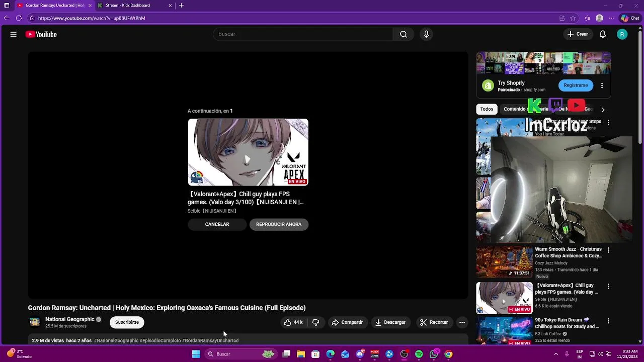Open Microsoft Store from taskbar
The image size is (644, 362).
[315, 354]
